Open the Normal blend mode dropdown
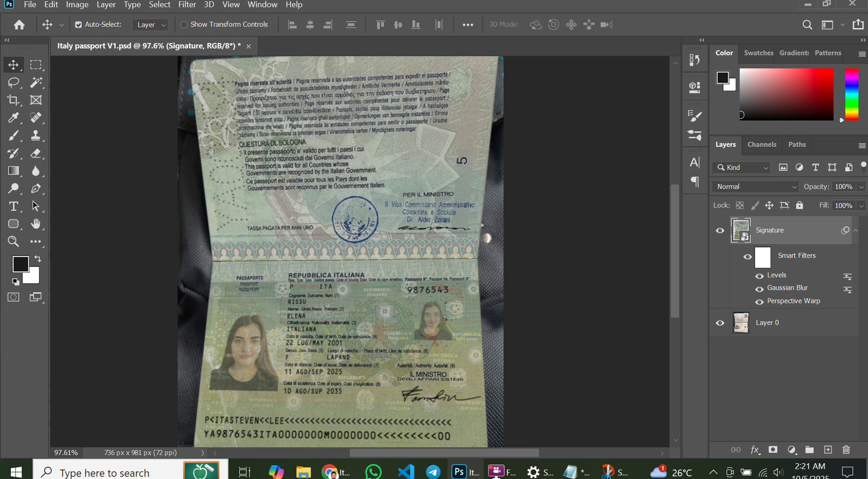The height and width of the screenshot is (479, 868). 755,187
